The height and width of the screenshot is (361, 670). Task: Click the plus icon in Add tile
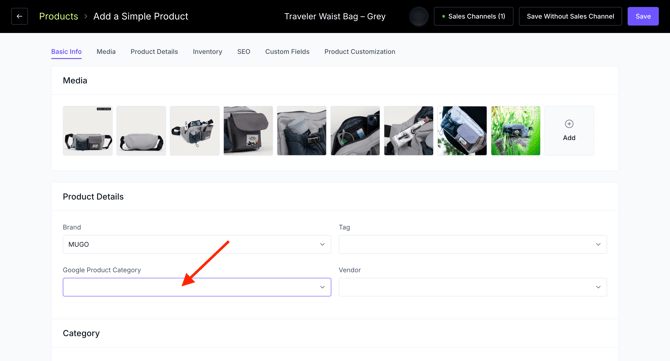tap(569, 124)
